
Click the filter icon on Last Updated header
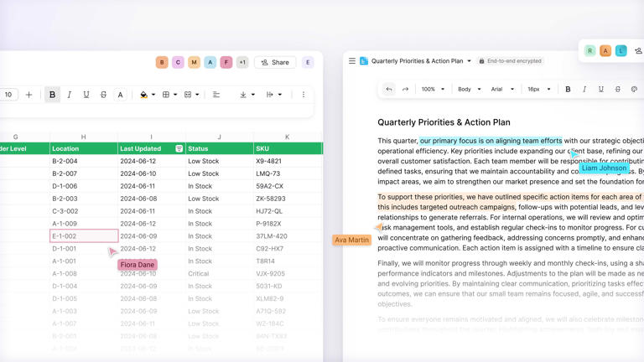pyautogui.click(x=179, y=148)
